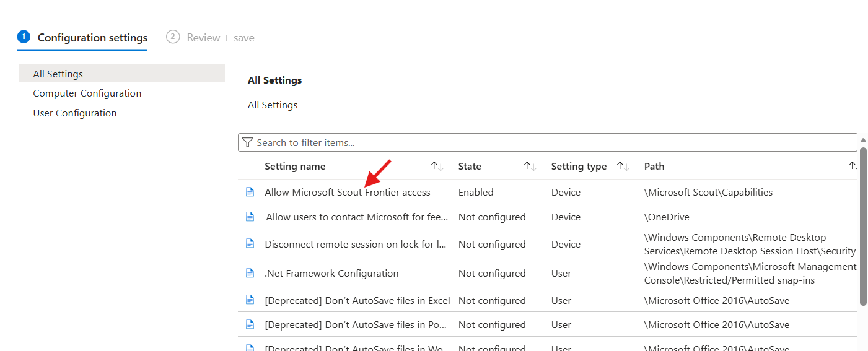Viewport: 868px width, 351px height.
Task: Switch to Configuration settings step tab
Action: coord(82,38)
